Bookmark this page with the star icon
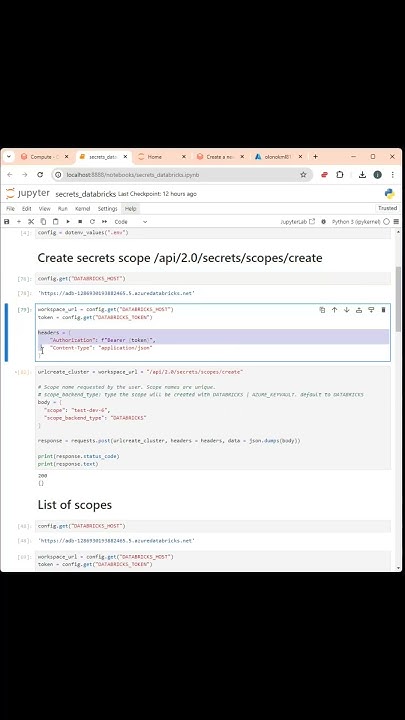 [303, 175]
